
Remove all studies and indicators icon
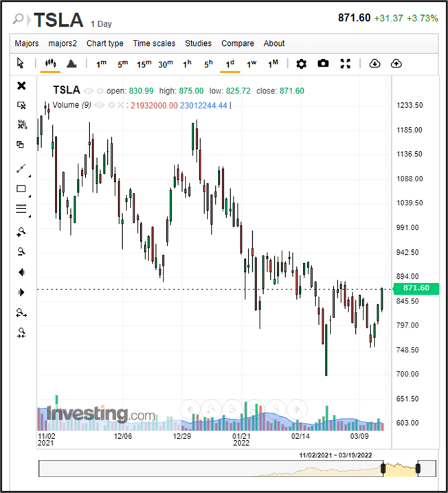[x=22, y=124]
